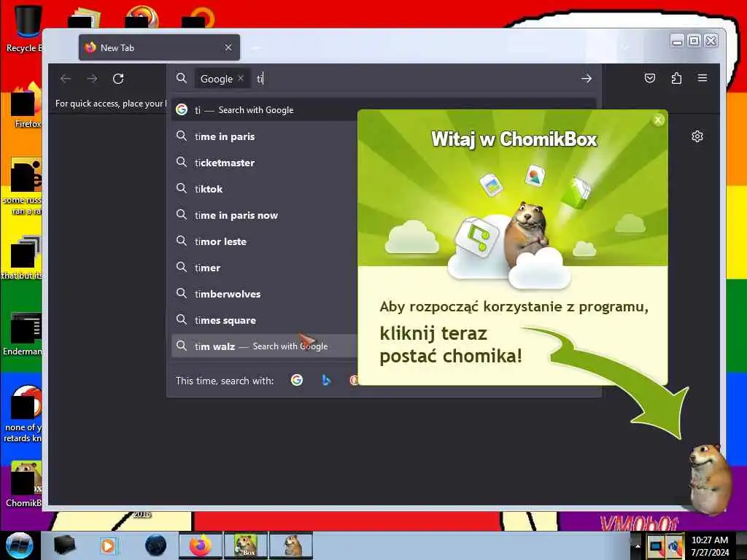Image resolution: width=747 pixels, height=560 pixels.
Task: Open the Windows Start orb
Action: pos(19,545)
